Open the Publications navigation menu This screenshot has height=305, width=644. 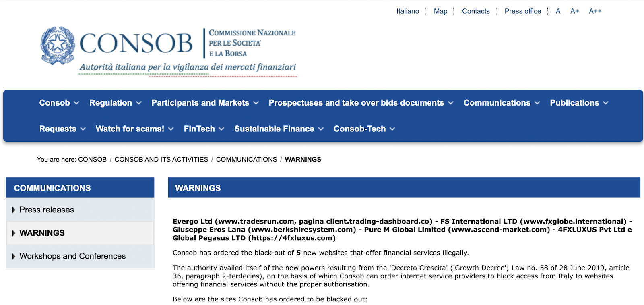click(x=574, y=103)
